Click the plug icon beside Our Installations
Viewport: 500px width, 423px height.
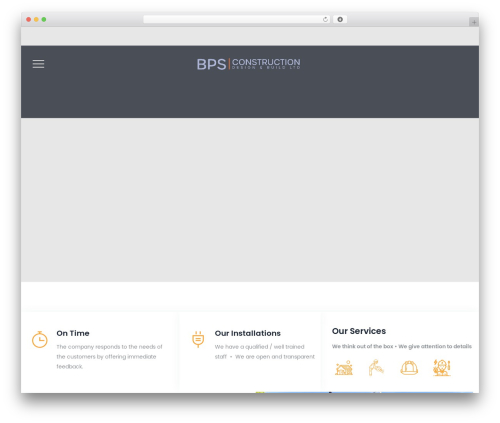tap(198, 339)
